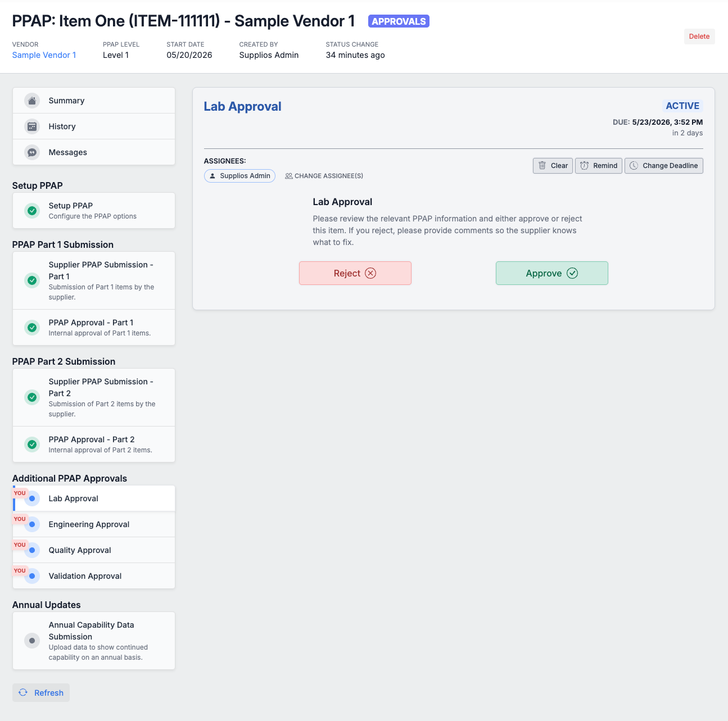Viewport: 728px width, 721px height.
Task: Select the Validation Approval step
Action: coord(94,576)
